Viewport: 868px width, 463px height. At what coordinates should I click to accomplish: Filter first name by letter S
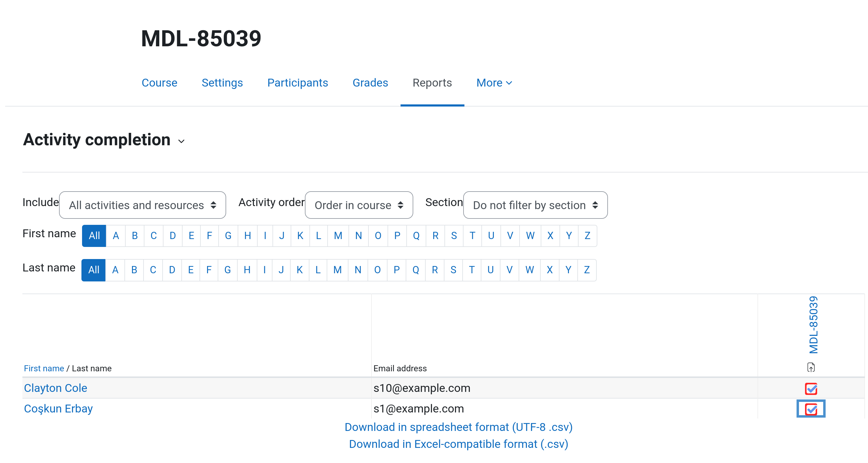click(x=454, y=236)
